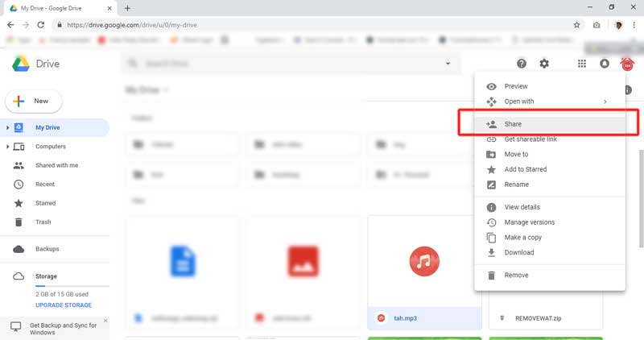Open Trash in the sidebar
Screen dimensions: 644x340
43,222
